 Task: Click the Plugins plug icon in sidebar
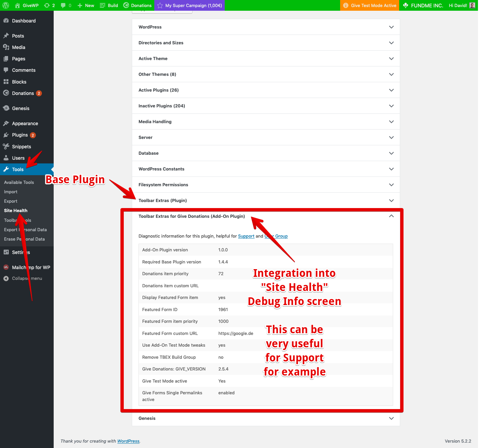(x=6, y=135)
